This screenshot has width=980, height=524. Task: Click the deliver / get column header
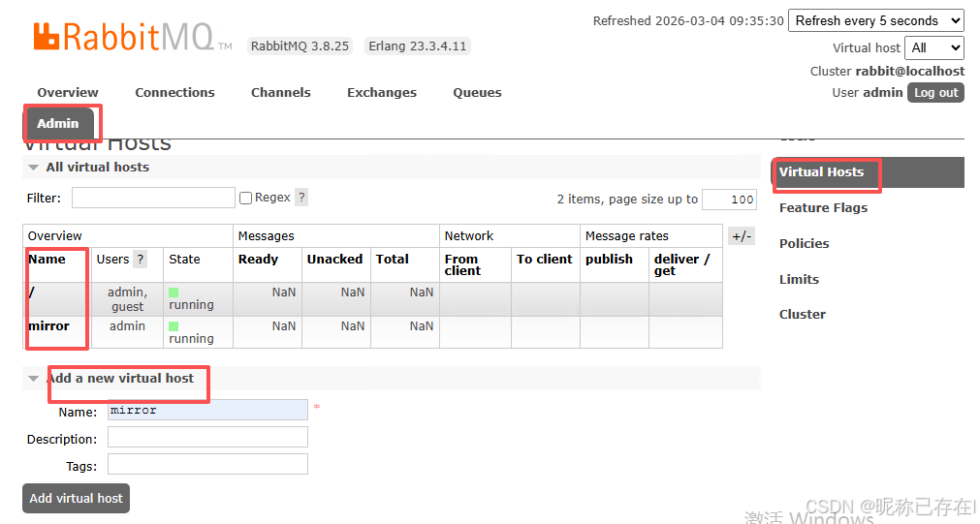point(681,264)
